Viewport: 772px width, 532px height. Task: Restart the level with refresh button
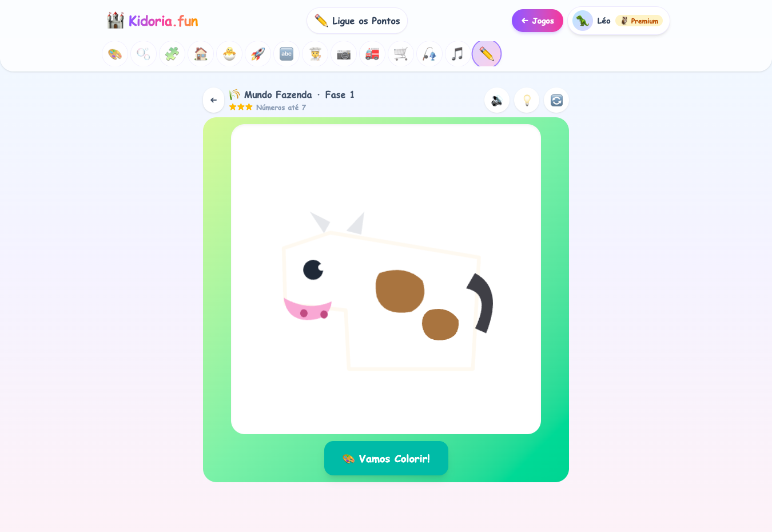pyautogui.click(x=556, y=100)
